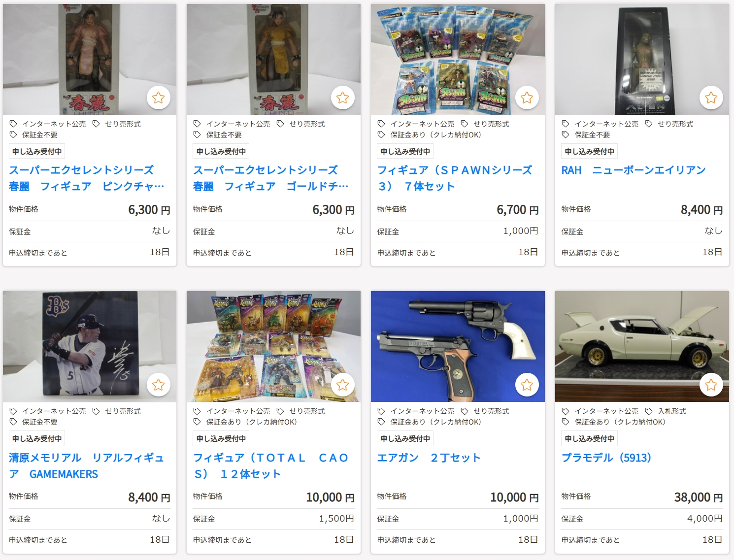
Task: Open the ゴールドチャイナ 春麗 figure title link
Action: point(271,178)
